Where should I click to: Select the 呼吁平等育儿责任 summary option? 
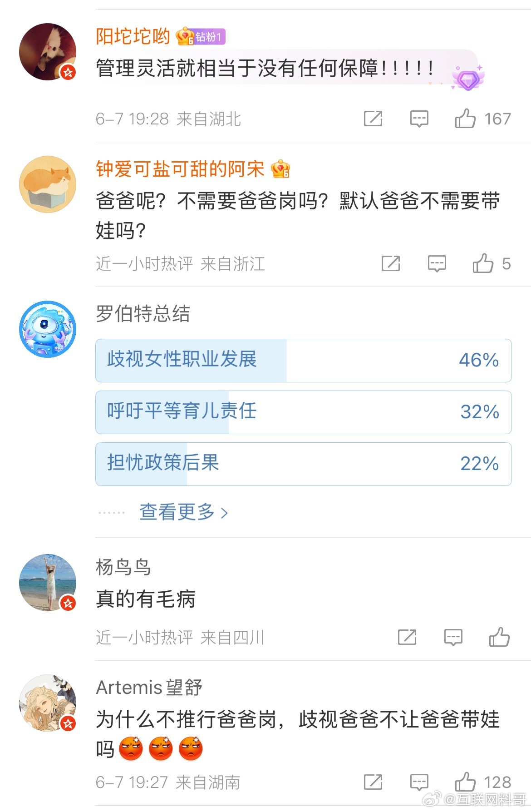click(x=304, y=412)
